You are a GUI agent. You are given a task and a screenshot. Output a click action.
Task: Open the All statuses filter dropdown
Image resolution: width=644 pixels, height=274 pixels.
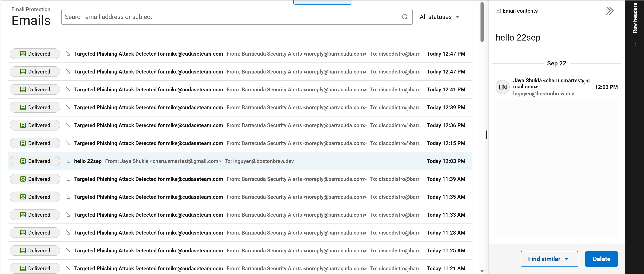coord(440,17)
